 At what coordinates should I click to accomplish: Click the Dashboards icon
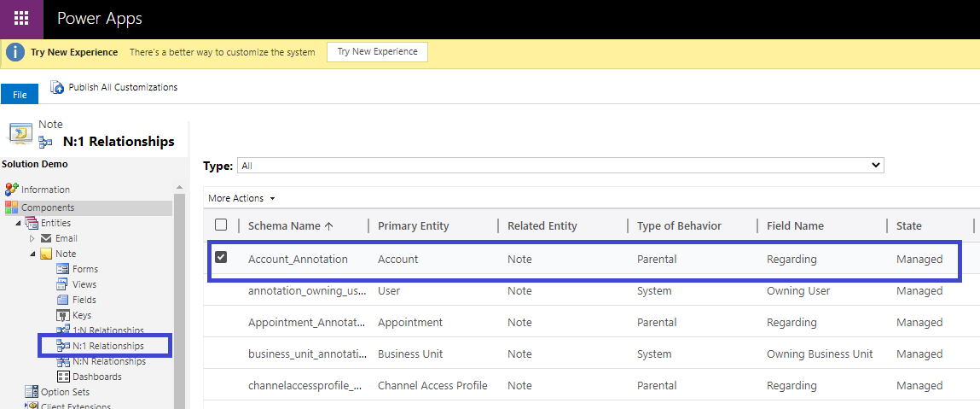62,377
